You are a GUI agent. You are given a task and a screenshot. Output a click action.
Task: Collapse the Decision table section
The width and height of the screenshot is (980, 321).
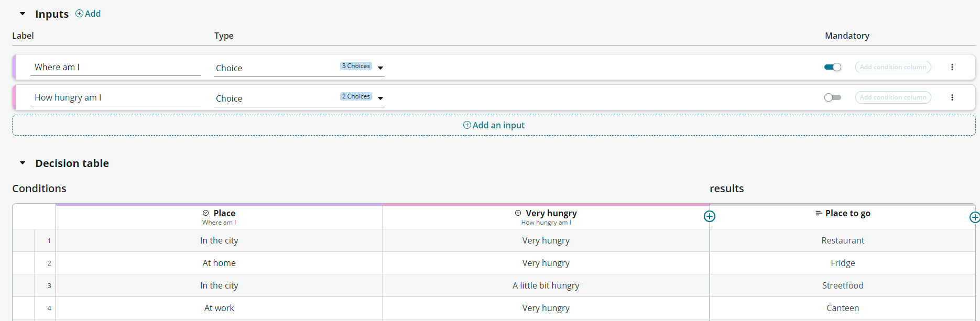tap(23, 163)
